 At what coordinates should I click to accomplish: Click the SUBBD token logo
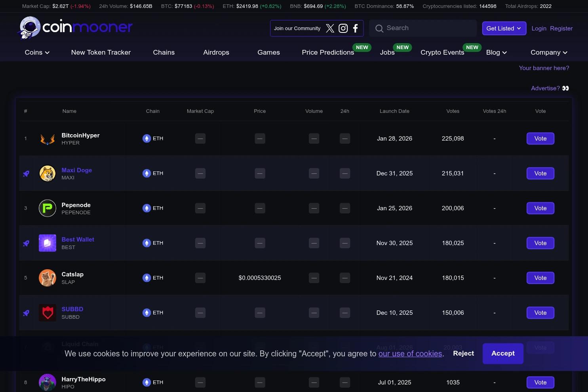[x=48, y=313]
